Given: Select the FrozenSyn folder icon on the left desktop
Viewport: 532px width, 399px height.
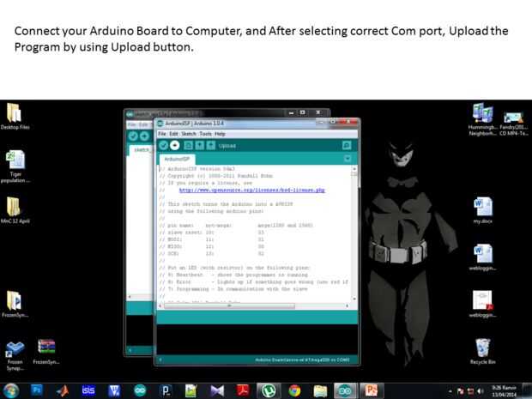Looking at the screenshot, I should click(x=15, y=305).
